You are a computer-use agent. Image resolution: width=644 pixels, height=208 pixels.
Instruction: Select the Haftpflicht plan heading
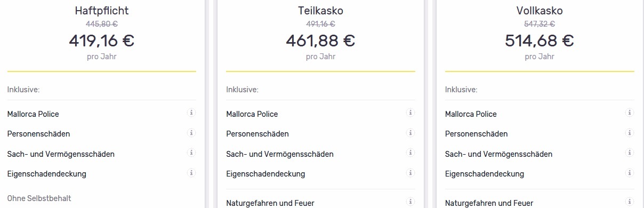click(101, 11)
